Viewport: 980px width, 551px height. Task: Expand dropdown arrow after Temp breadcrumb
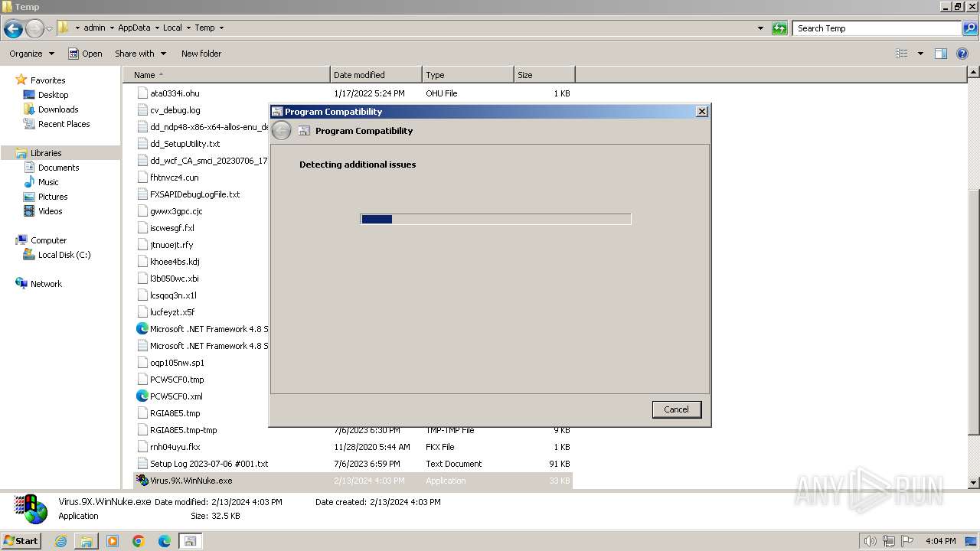tap(222, 28)
